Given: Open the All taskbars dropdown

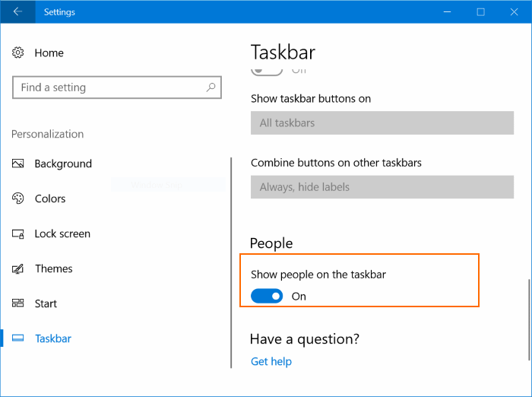Looking at the screenshot, I should tap(382, 122).
